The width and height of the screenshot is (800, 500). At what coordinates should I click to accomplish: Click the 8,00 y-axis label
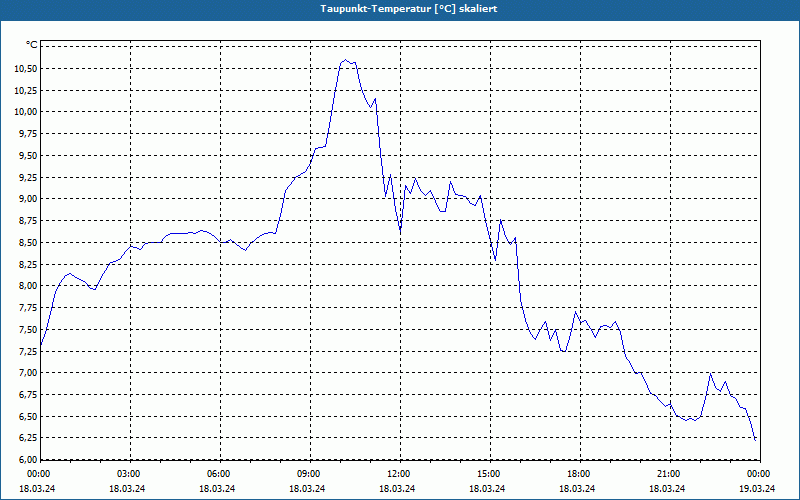point(29,286)
